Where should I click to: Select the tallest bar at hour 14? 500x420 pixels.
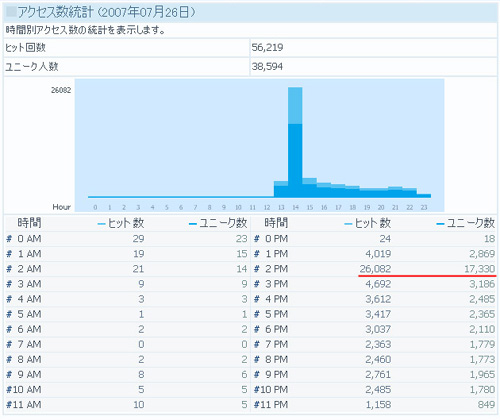(295, 142)
